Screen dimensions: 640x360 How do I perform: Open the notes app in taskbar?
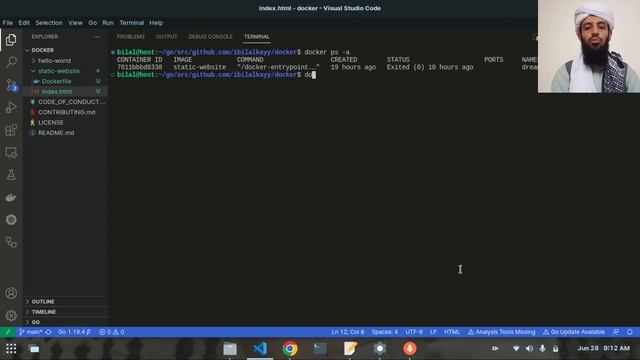[350, 349]
